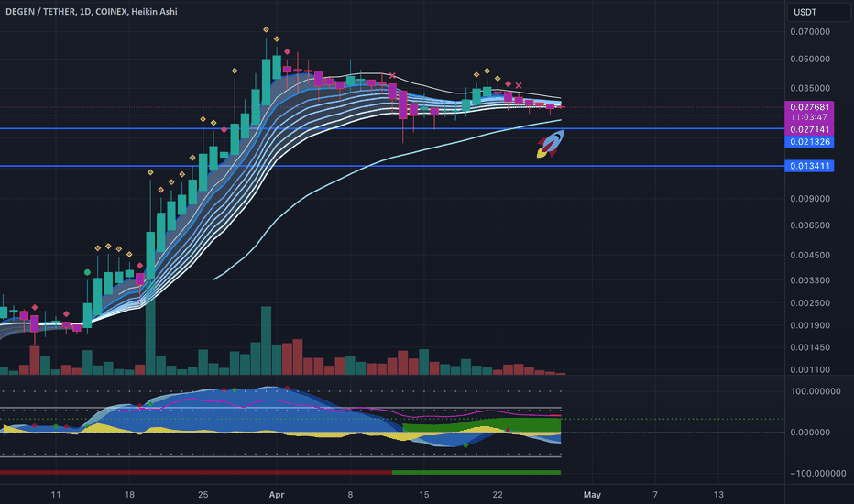The image size is (854, 504).
Task: Click the 0.035000 price axis label
Action: pos(810,88)
